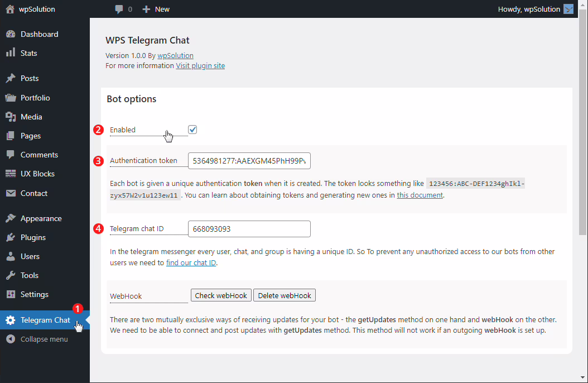The width and height of the screenshot is (588, 383).
Task: Click the Contact envelope icon
Action: pyautogui.click(x=11, y=193)
